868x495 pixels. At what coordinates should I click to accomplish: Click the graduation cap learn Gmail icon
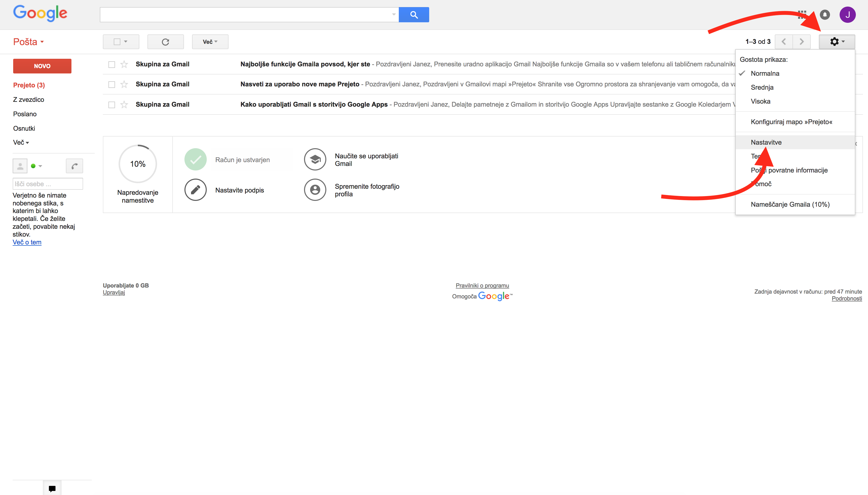[315, 159]
